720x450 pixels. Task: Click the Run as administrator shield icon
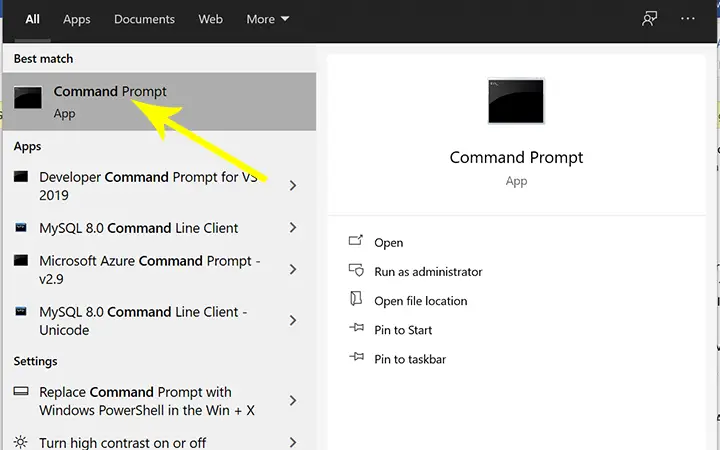pos(356,270)
